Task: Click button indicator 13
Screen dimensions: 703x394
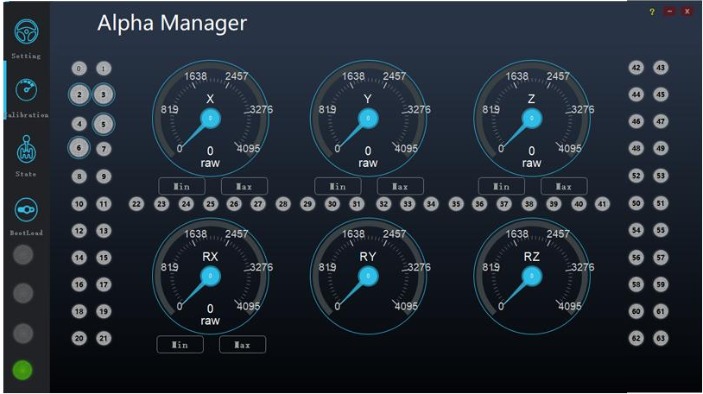Action: pos(104,231)
